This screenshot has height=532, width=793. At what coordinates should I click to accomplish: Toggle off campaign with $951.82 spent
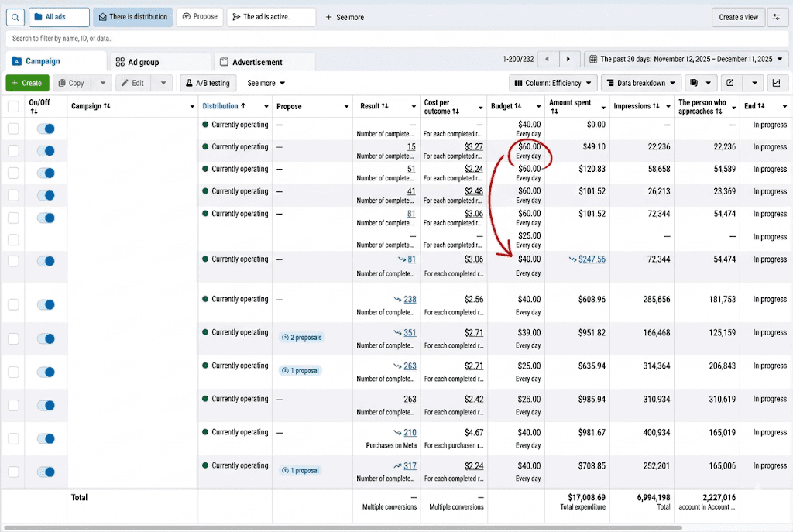[x=46, y=338]
